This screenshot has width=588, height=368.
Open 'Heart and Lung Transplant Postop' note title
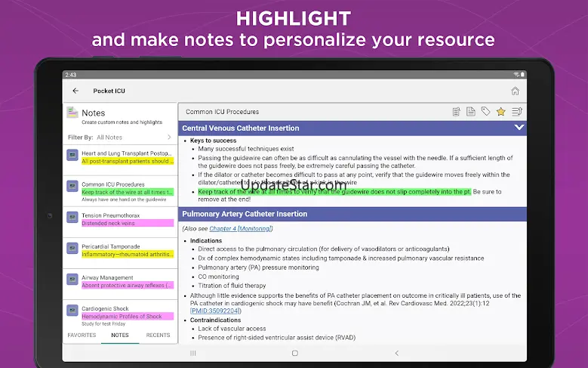(127, 153)
